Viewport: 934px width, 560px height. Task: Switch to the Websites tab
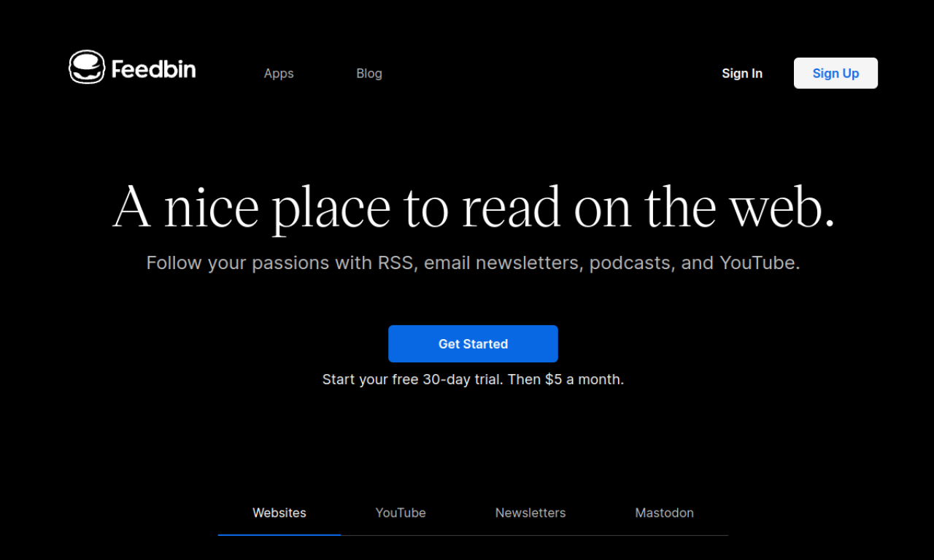point(279,513)
